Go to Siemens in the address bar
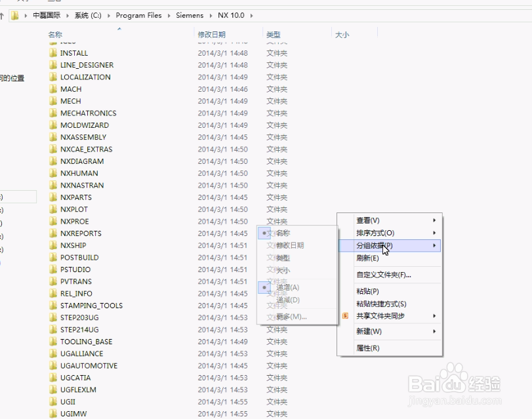532x419 pixels. pos(190,16)
